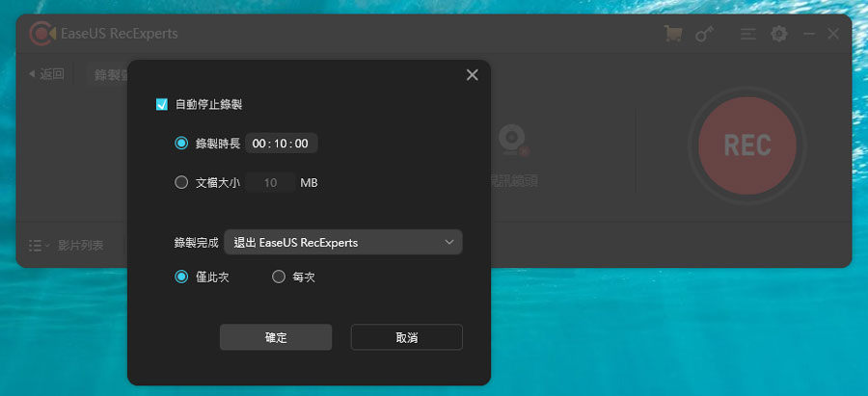Close the auto-stop dialog with X
The height and width of the screenshot is (396, 868).
pos(473,75)
